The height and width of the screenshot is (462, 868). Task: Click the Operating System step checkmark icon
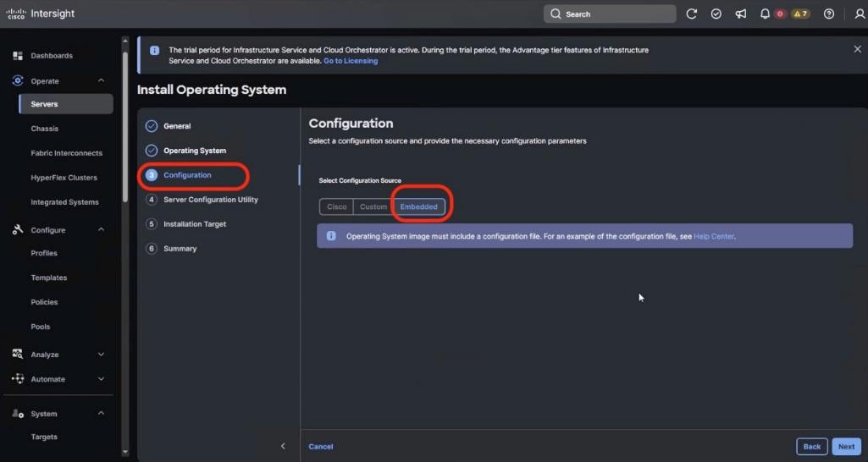pos(152,151)
